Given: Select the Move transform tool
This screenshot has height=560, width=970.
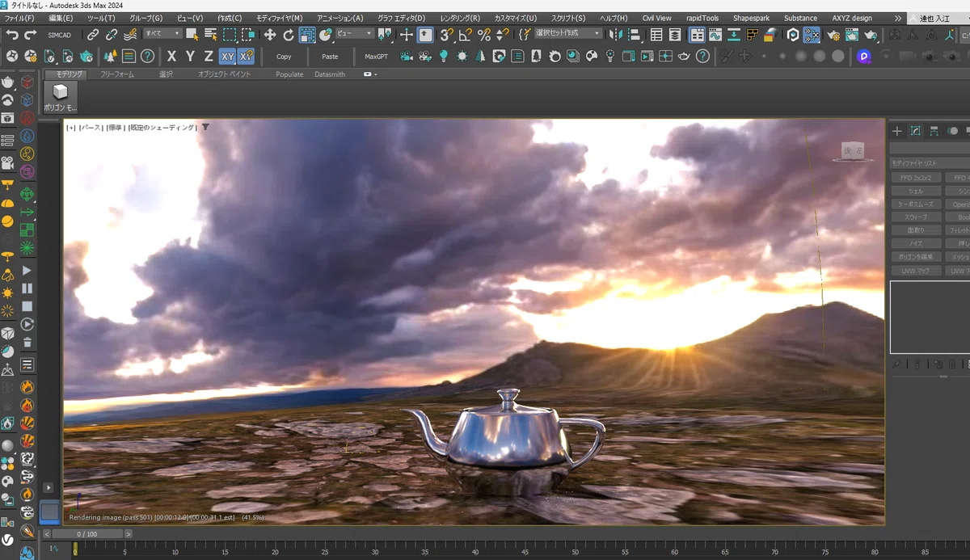Looking at the screenshot, I should pos(269,35).
